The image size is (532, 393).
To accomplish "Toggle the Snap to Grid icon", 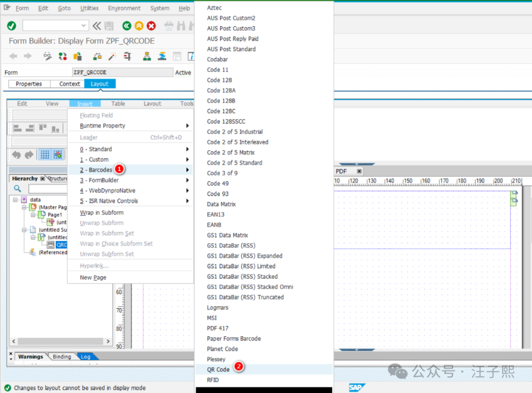I will pos(58,155).
